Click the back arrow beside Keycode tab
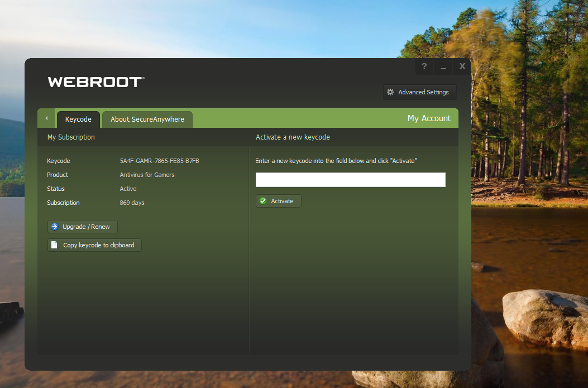The height and width of the screenshot is (388, 588). (46, 118)
